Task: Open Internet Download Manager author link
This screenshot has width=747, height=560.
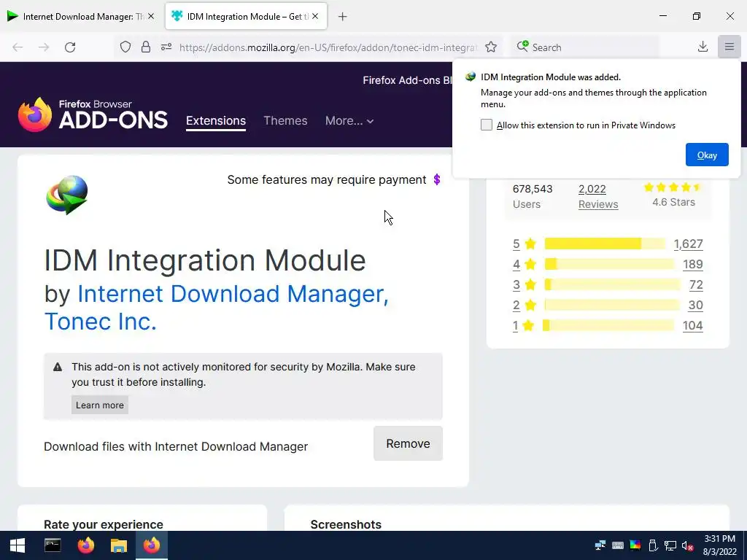Action: pyautogui.click(x=233, y=293)
